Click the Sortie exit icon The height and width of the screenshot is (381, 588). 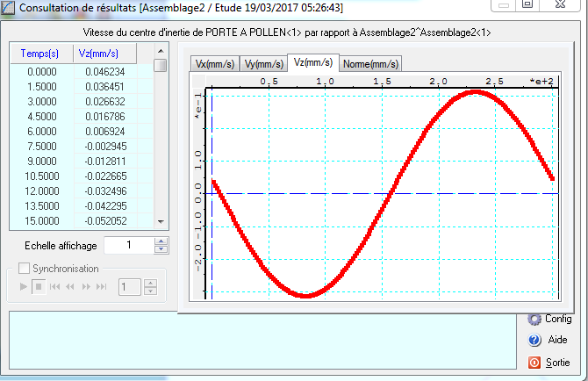[x=534, y=363]
